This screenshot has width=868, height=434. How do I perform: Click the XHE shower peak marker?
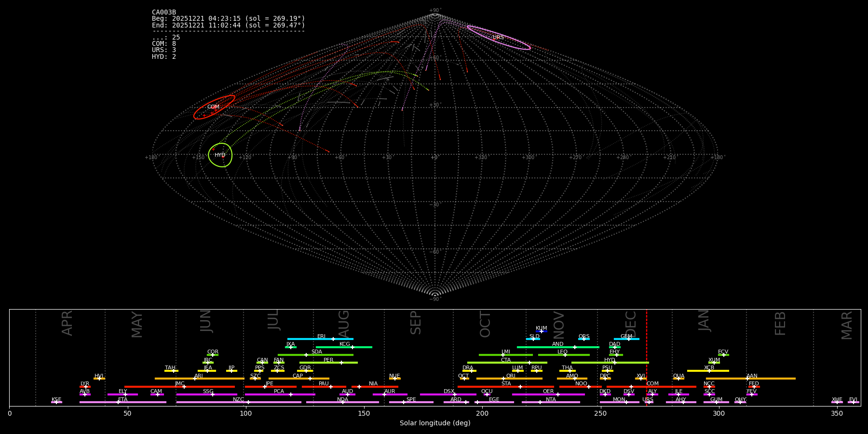837,402
